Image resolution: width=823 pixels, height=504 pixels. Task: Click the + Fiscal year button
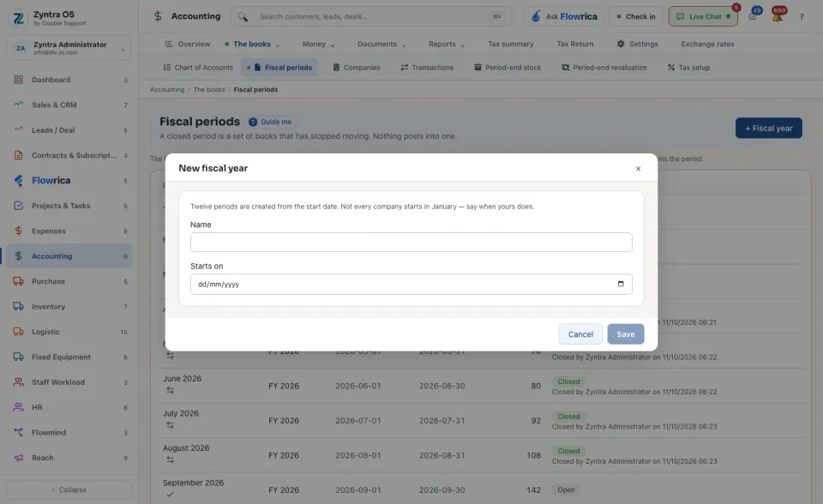tap(768, 128)
